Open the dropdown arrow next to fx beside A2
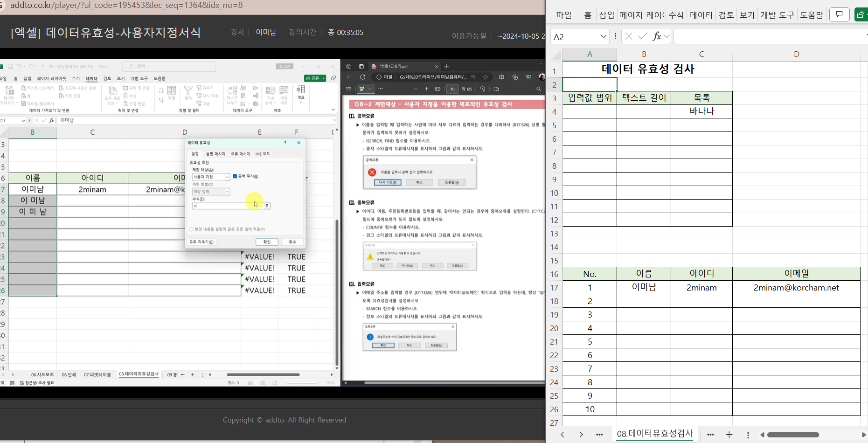The width and height of the screenshot is (868, 443). (667, 36)
